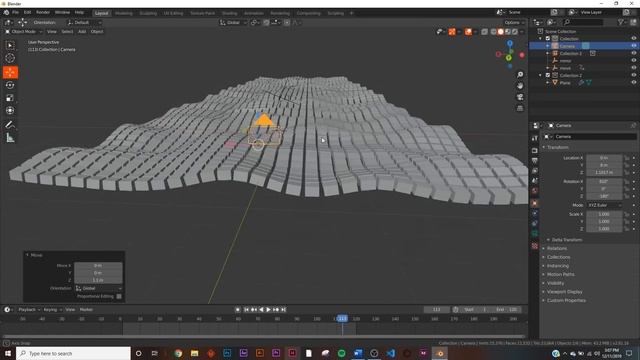Toggle visibility of Collection 2 in outliner

[x=633, y=75]
